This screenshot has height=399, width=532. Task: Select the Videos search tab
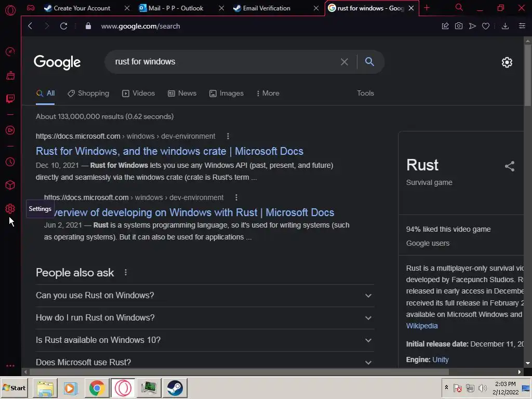pos(138,94)
